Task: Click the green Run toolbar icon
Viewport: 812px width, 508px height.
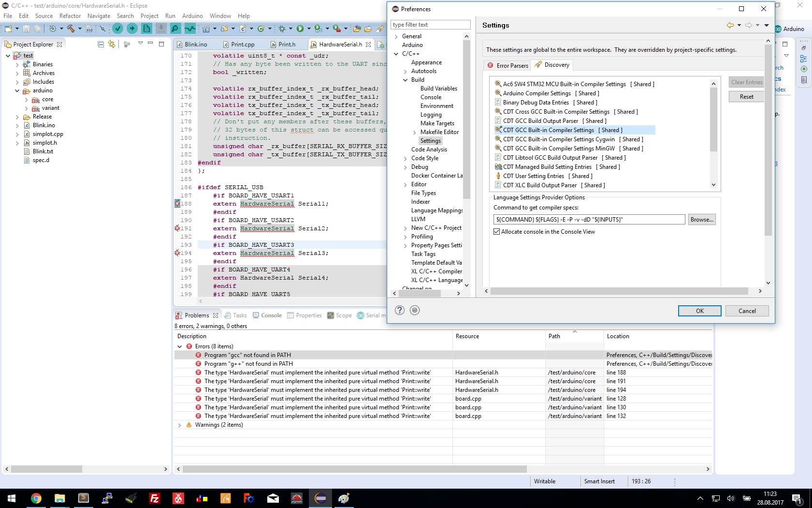Action: 300,29
